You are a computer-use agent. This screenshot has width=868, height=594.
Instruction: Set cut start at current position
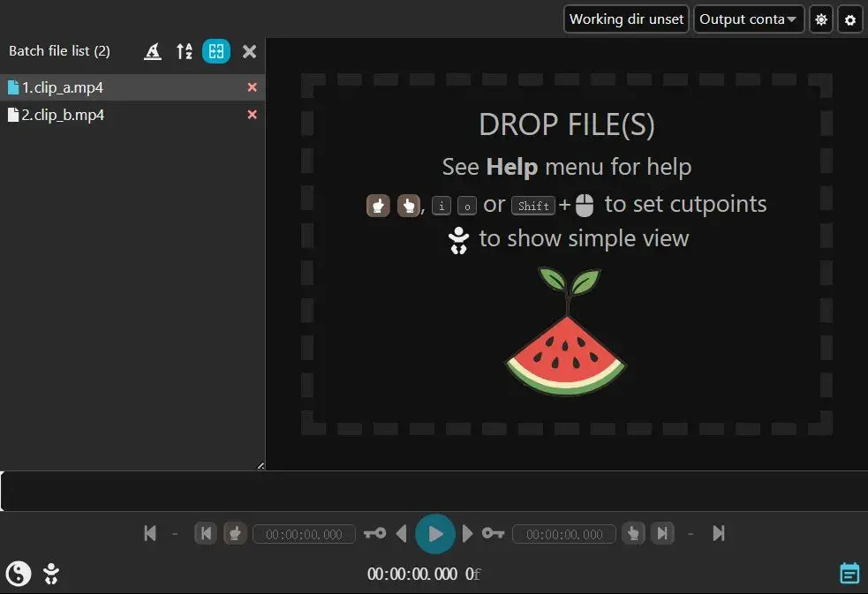pos(235,534)
